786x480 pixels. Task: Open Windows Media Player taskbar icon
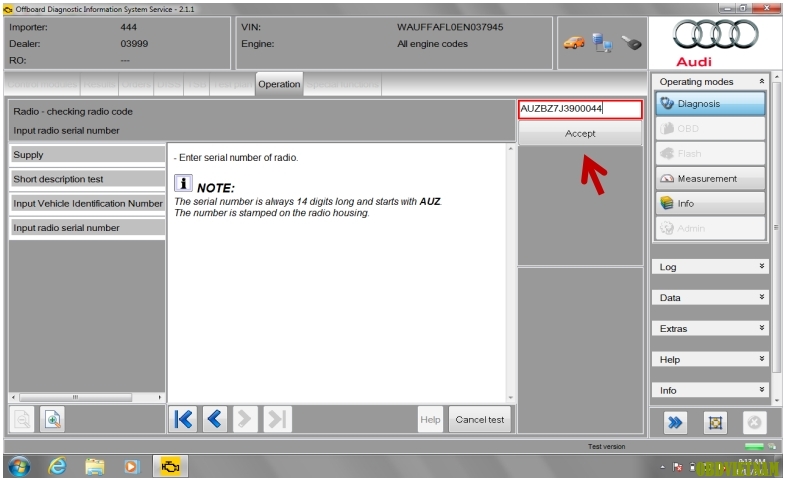(131, 467)
